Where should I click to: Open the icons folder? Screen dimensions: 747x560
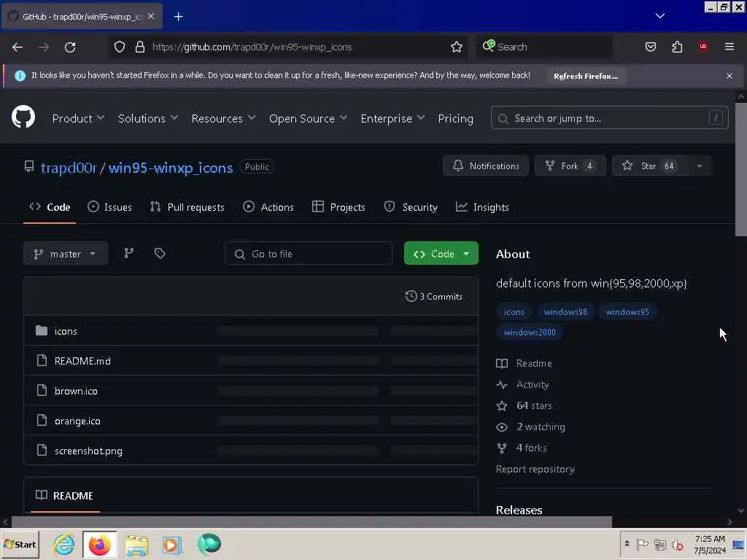(66, 331)
